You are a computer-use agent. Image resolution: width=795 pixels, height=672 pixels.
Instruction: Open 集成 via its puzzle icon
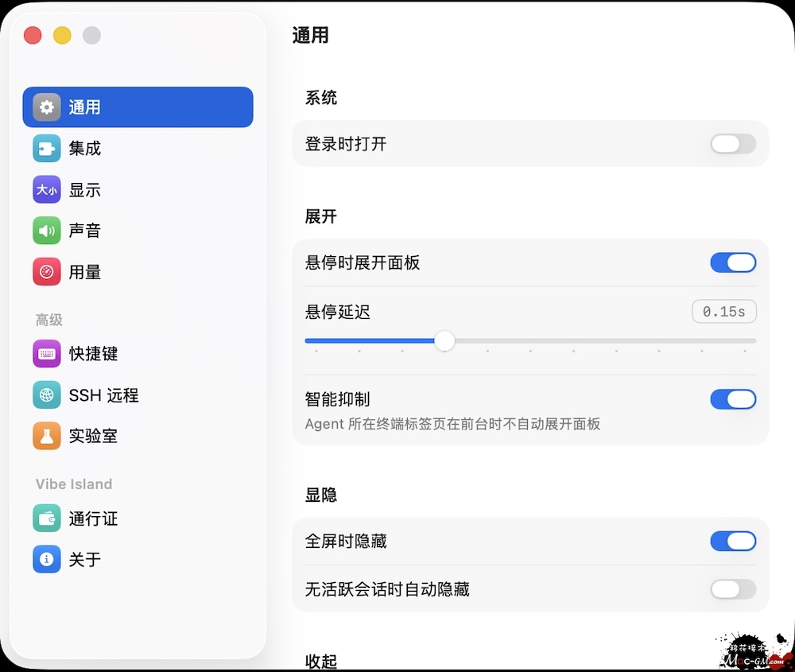pyautogui.click(x=47, y=149)
